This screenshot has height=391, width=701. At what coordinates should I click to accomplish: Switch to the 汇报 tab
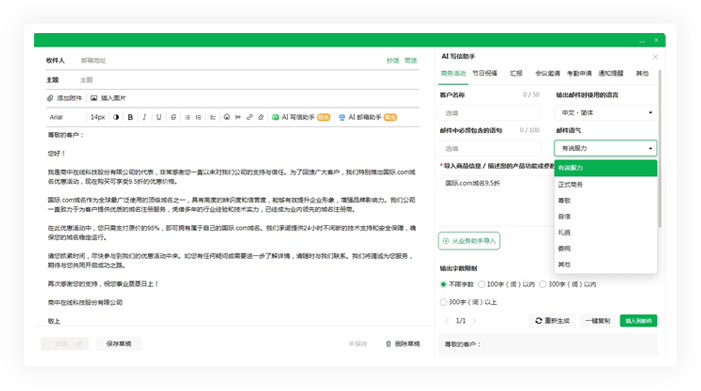coord(516,73)
